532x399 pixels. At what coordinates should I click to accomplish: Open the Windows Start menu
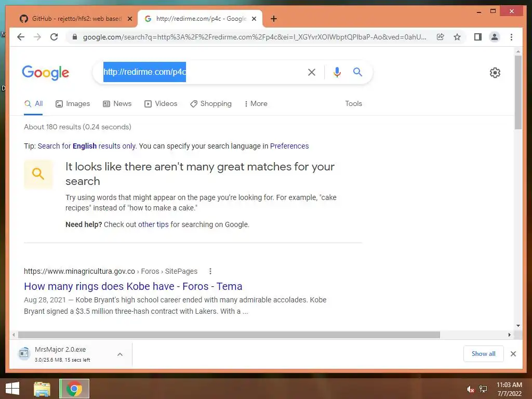pyautogui.click(x=12, y=389)
